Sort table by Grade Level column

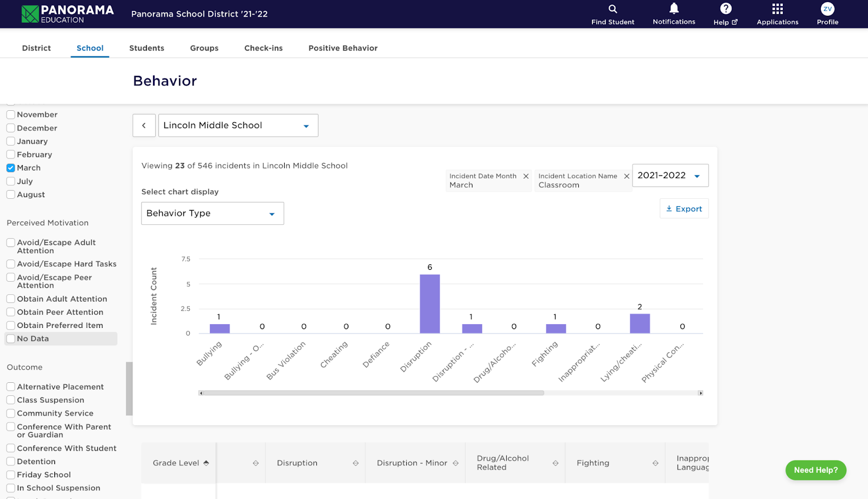(x=206, y=463)
